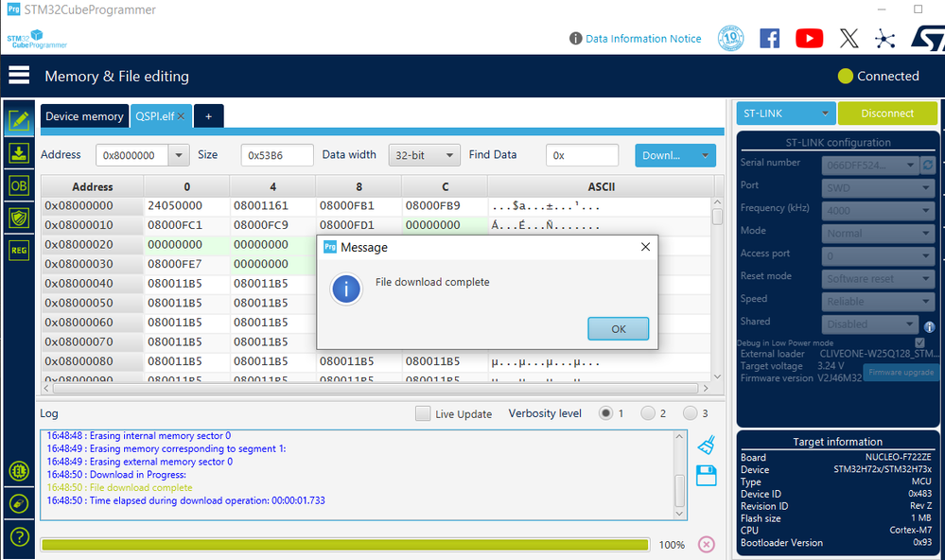The height and width of the screenshot is (560, 945).
Task: Toggle Debug in Low Power mode checkbox
Action: pos(919,342)
